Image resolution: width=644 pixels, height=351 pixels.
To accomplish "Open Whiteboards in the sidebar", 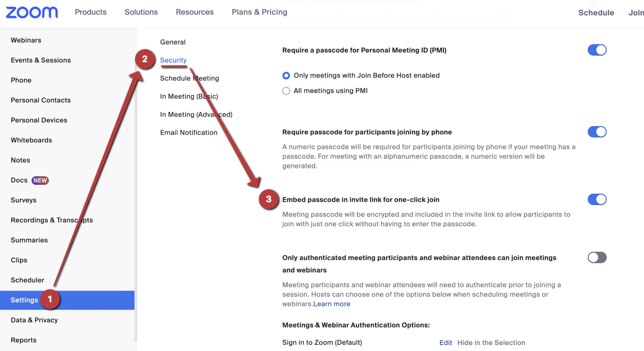I will (32, 140).
